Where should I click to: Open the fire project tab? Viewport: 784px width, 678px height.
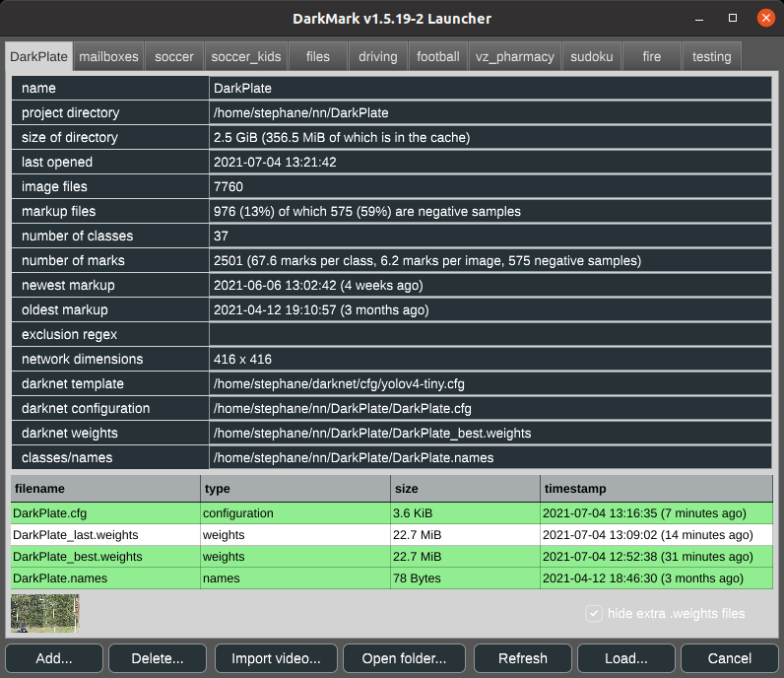[x=651, y=56]
